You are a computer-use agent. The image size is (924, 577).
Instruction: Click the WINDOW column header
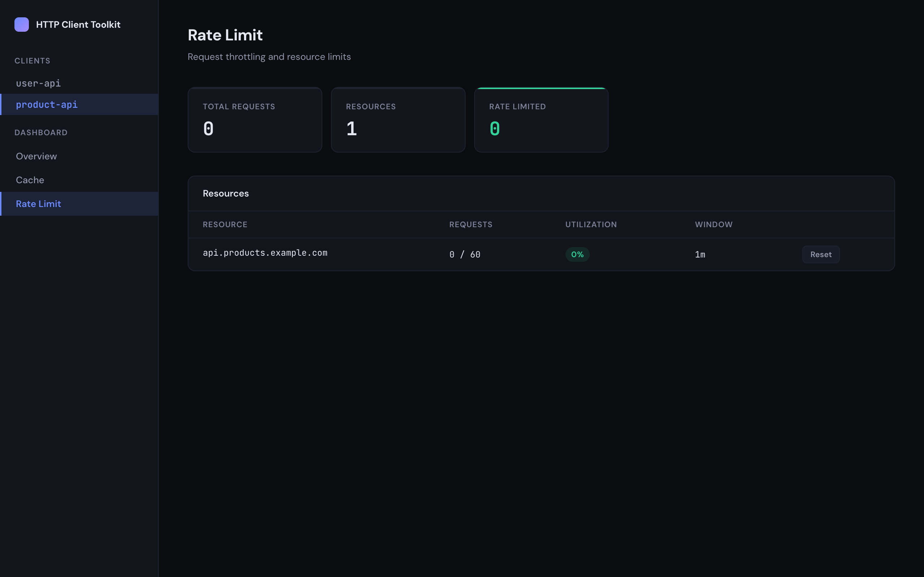(713, 224)
